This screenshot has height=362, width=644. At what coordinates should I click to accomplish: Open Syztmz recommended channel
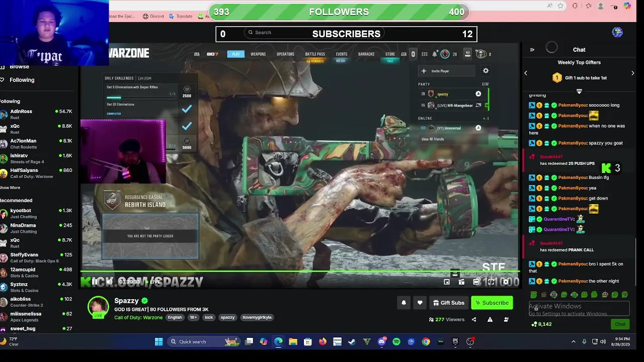click(36, 287)
